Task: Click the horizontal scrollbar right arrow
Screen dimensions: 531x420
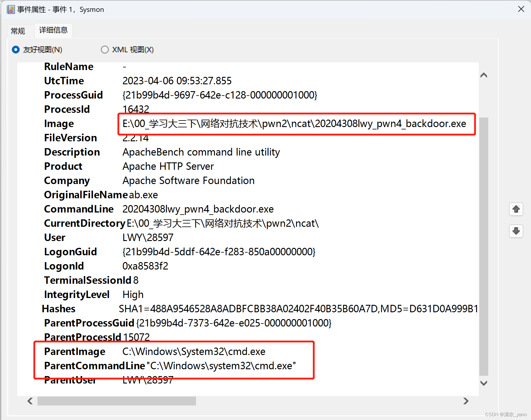Action: click(466, 401)
